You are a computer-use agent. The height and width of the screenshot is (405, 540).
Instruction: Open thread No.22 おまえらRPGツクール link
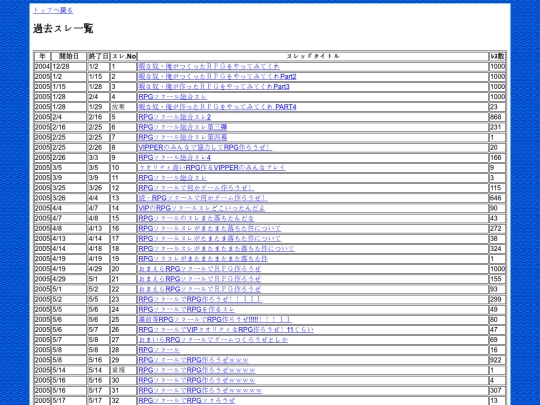click(199, 289)
